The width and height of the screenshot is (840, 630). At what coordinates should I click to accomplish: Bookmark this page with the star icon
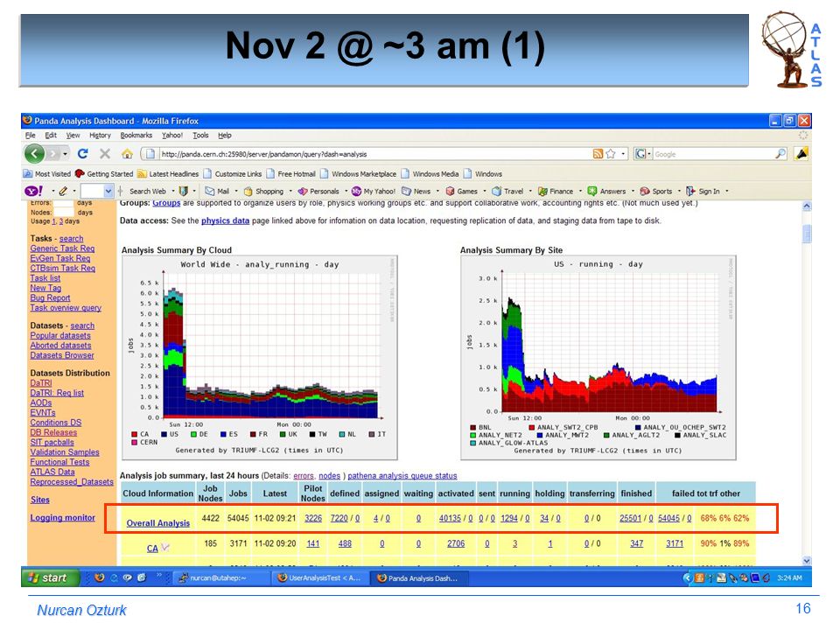coord(610,154)
